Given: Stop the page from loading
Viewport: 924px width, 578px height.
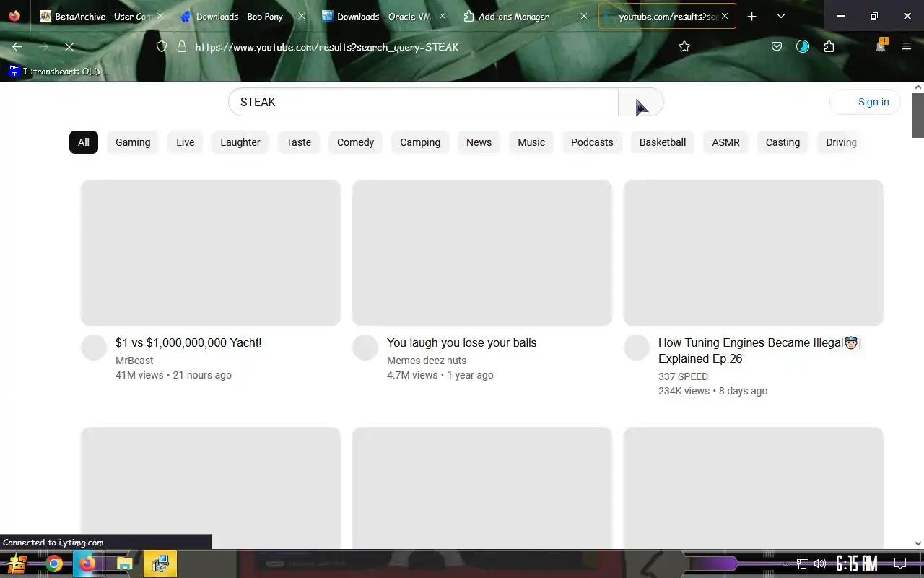Looking at the screenshot, I should point(69,47).
